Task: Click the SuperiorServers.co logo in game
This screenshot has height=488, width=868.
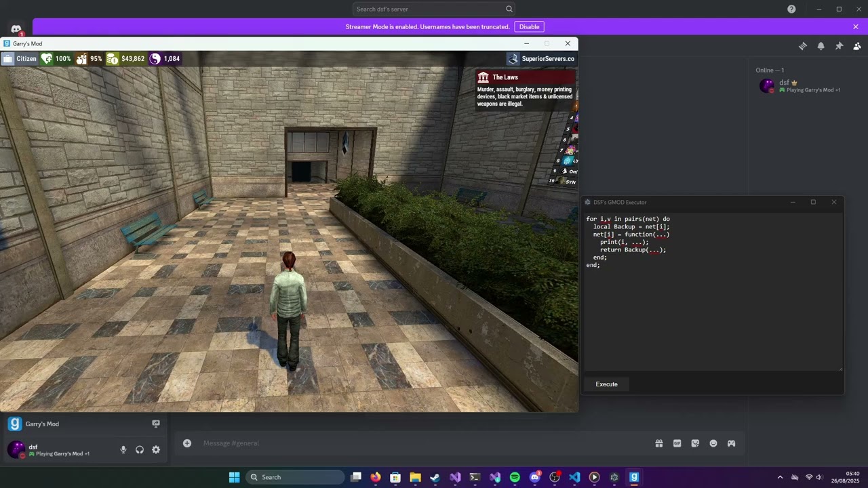Action: (513, 59)
